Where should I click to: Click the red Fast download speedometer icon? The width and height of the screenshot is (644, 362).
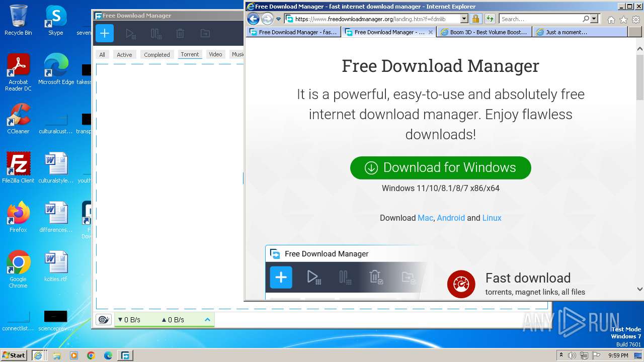click(461, 284)
